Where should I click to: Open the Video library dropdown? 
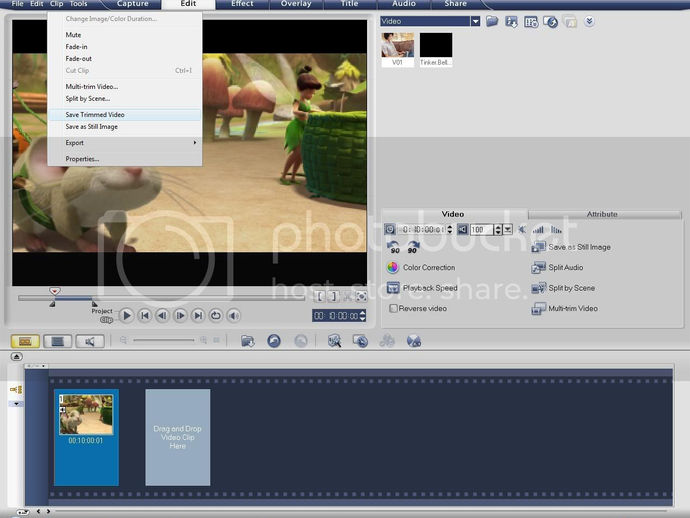(475, 21)
